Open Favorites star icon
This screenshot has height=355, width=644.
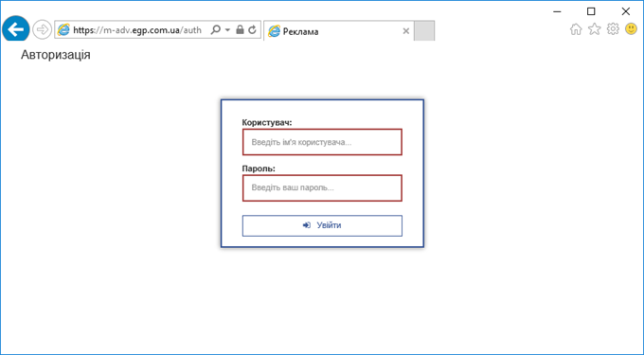595,28
